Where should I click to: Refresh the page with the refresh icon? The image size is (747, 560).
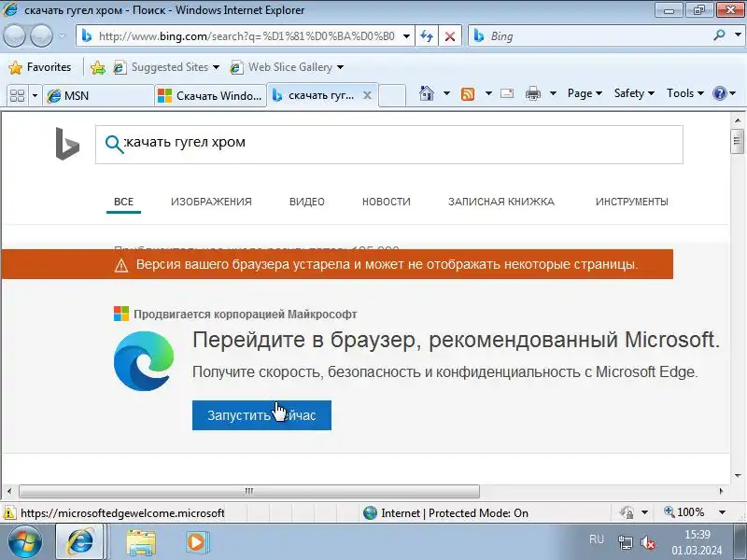pyautogui.click(x=427, y=36)
